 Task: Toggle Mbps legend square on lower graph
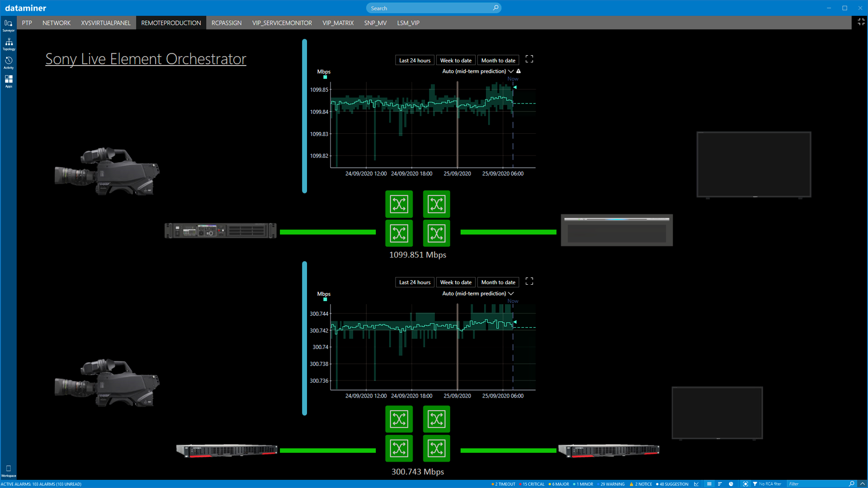click(x=325, y=300)
